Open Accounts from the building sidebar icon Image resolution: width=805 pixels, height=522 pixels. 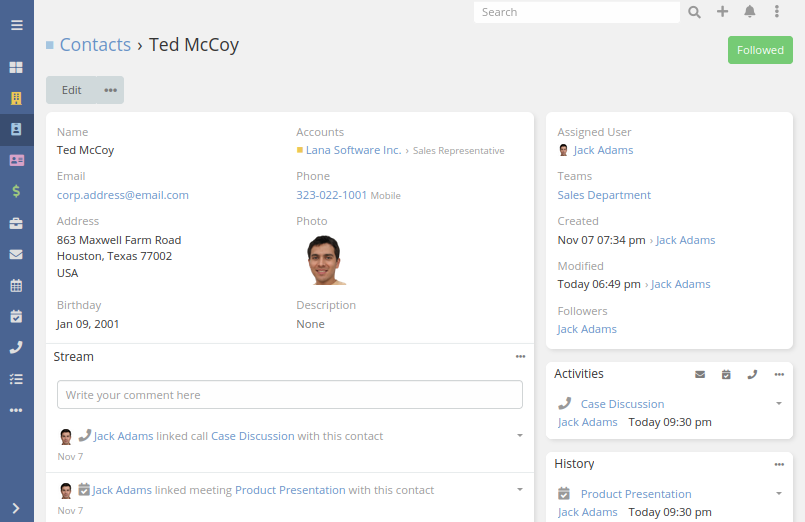click(16, 98)
